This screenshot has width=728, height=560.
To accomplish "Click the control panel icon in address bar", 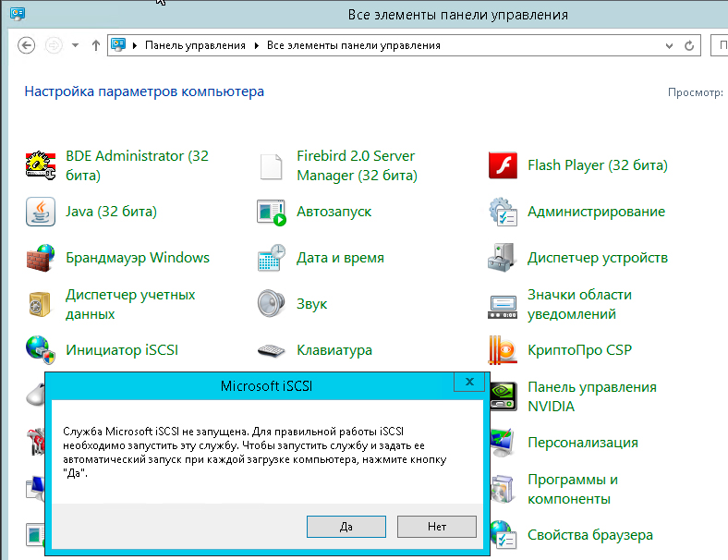I will (x=118, y=45).
